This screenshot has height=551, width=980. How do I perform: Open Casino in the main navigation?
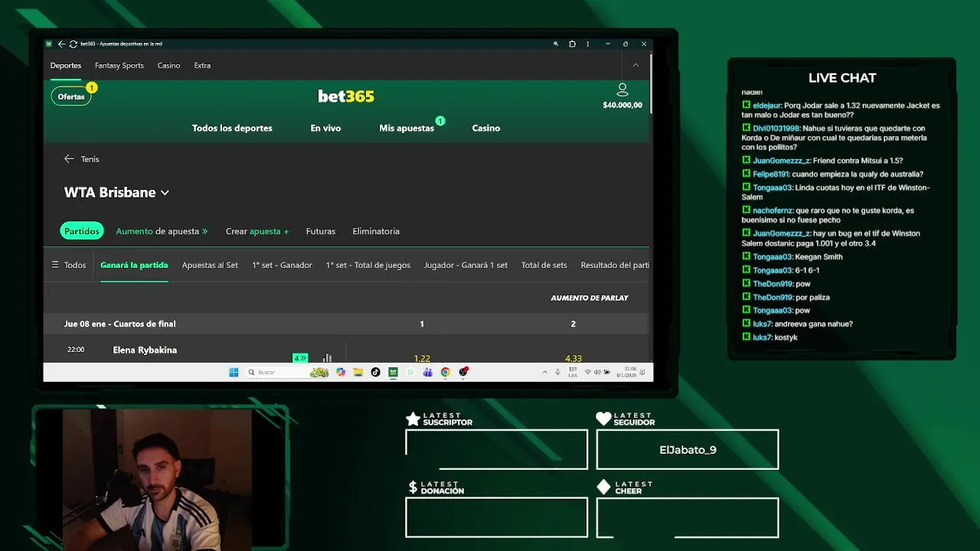(x=486, y=128)
